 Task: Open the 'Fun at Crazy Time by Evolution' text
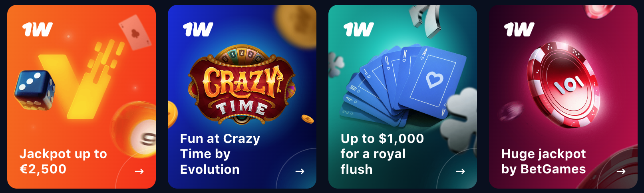[x=220, y=154]
